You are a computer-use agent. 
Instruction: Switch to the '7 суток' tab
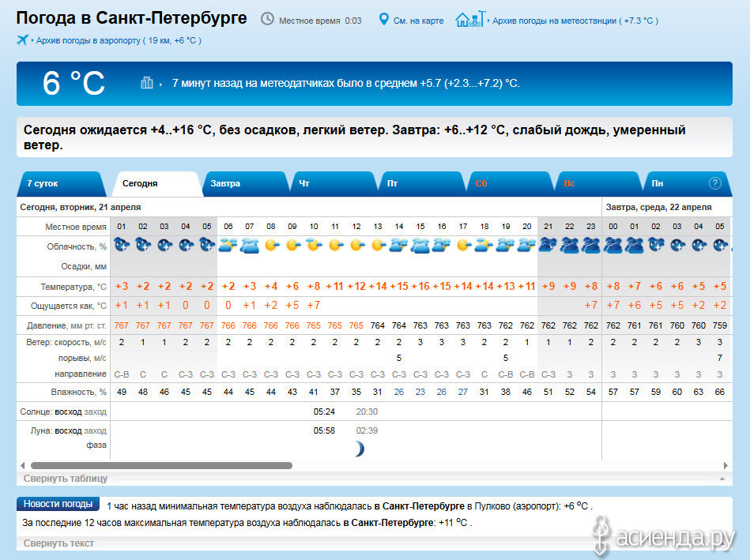tap(43, 183)
